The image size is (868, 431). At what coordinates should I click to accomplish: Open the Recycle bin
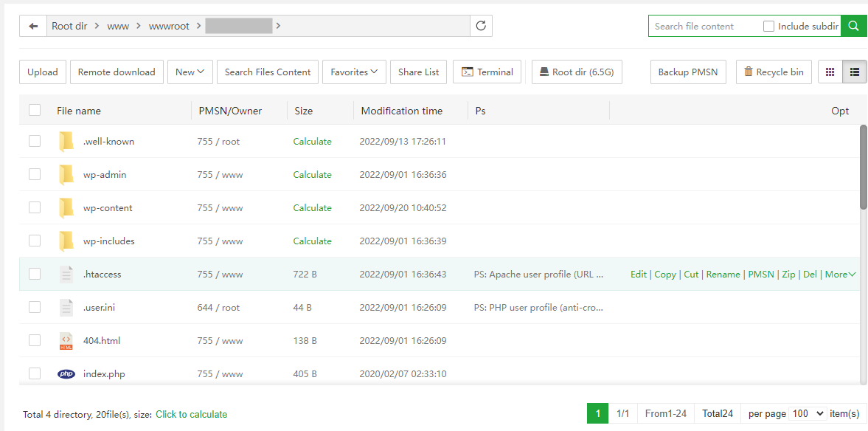(774, 72)
